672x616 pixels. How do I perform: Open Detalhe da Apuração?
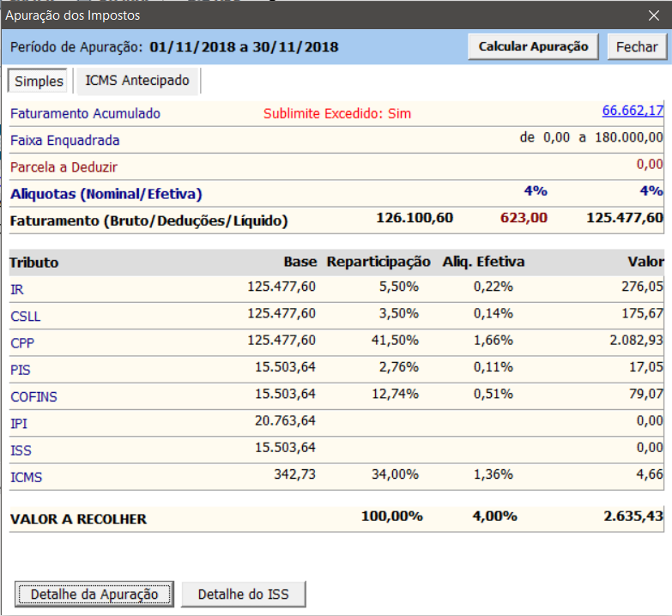pyautogui.click(x=94, y=594)
